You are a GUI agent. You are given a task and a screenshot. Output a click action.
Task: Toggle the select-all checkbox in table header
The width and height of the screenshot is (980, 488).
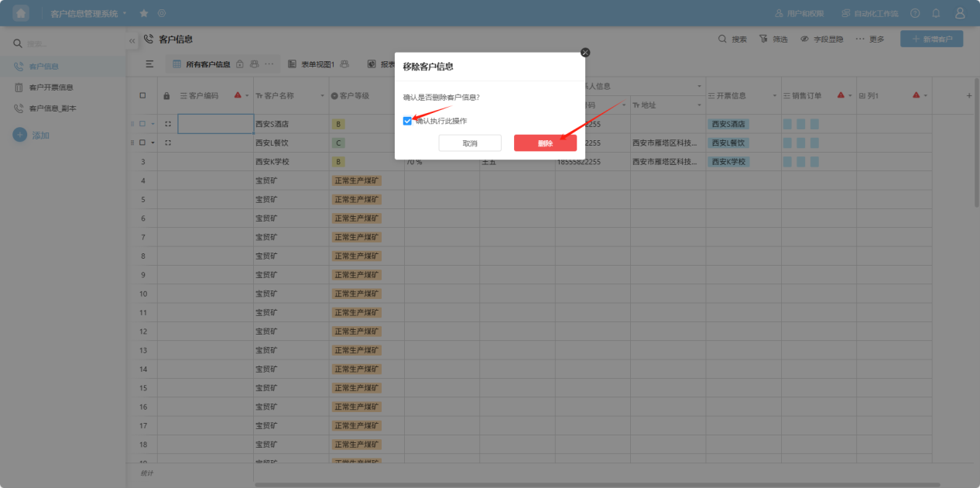click(142, 96)
